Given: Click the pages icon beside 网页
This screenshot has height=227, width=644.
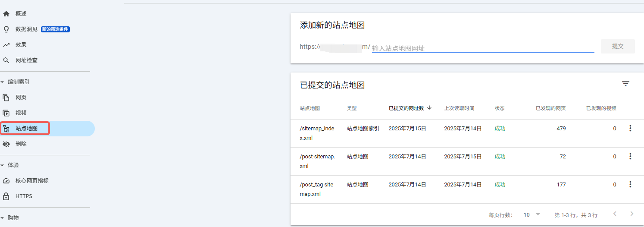Looking at the screenshot, I should (x=6, y=98).
